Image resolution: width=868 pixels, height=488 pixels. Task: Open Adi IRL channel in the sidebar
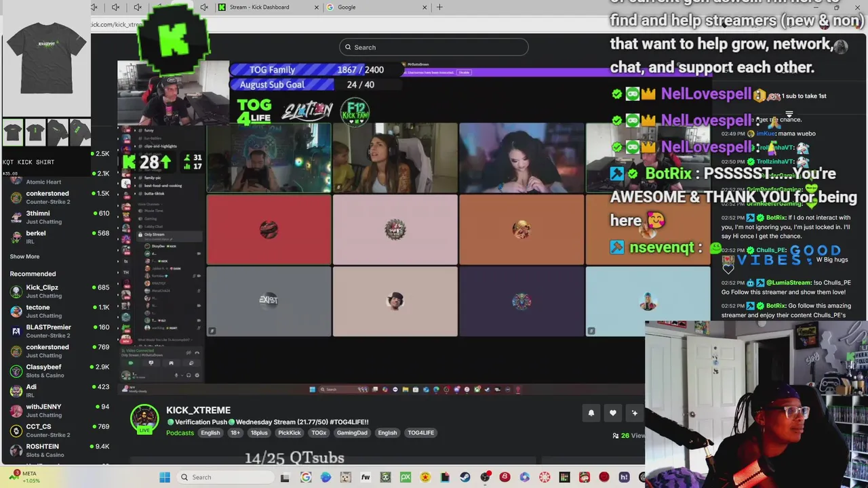click(60, 390)
